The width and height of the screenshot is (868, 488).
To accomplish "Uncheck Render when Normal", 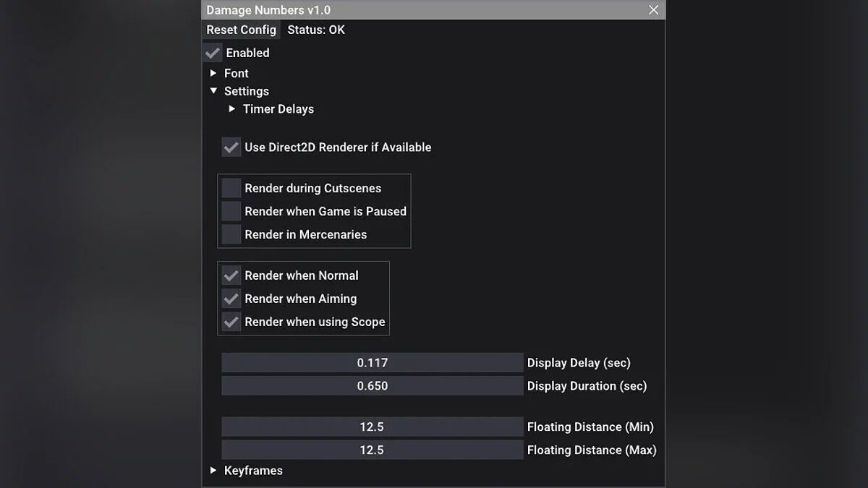I will (231, 275).
